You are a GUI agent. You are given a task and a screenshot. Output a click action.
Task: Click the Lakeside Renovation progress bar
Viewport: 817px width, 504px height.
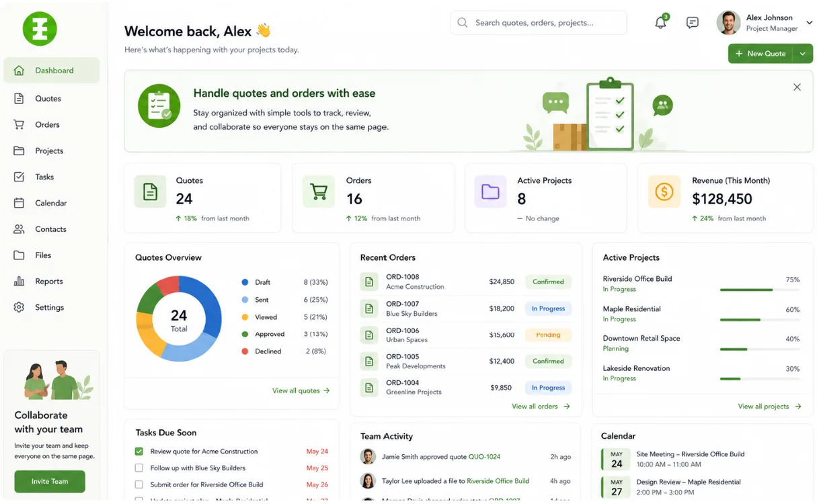click(x=760, y=379)
